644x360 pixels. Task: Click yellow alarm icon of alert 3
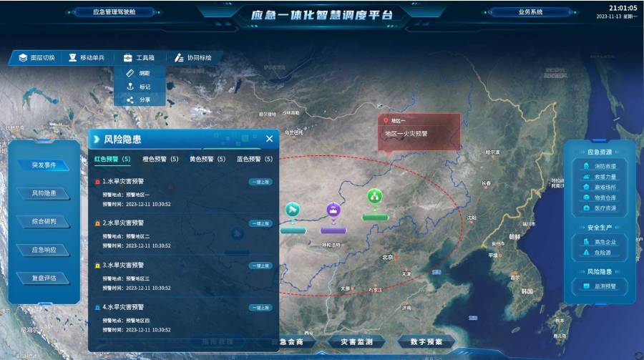(98, 266)
